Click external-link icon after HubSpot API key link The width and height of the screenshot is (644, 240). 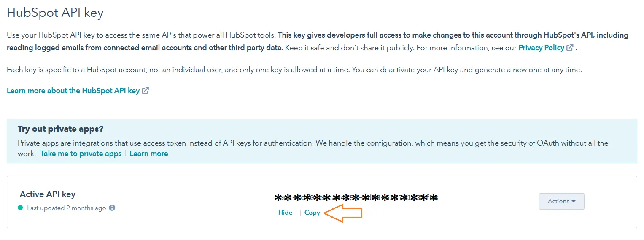[x=145, y=90]
